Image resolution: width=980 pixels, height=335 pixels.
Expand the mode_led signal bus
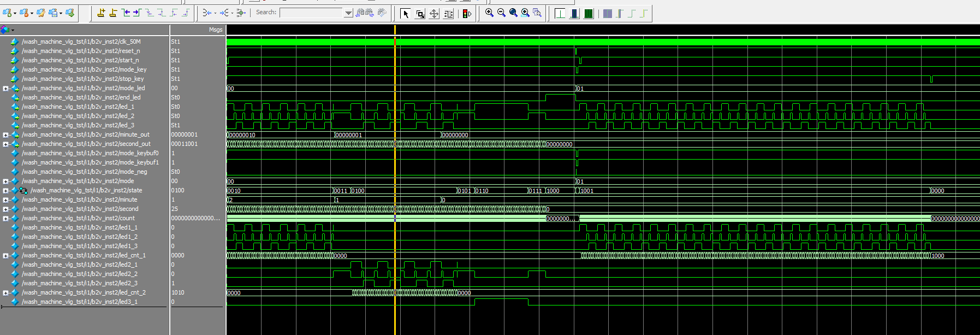[x=5, y=88]
